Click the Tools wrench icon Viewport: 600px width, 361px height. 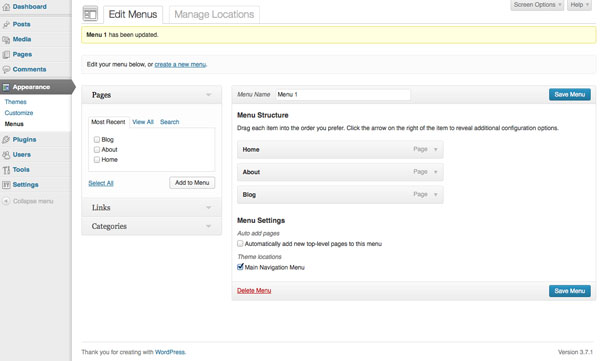pyautogui.click(x=6, y=170)
